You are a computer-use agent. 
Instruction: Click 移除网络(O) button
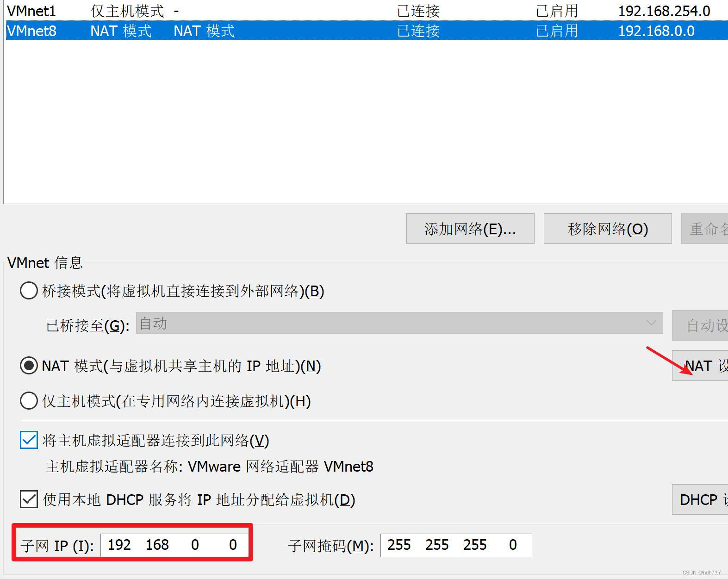click(608, 229)
